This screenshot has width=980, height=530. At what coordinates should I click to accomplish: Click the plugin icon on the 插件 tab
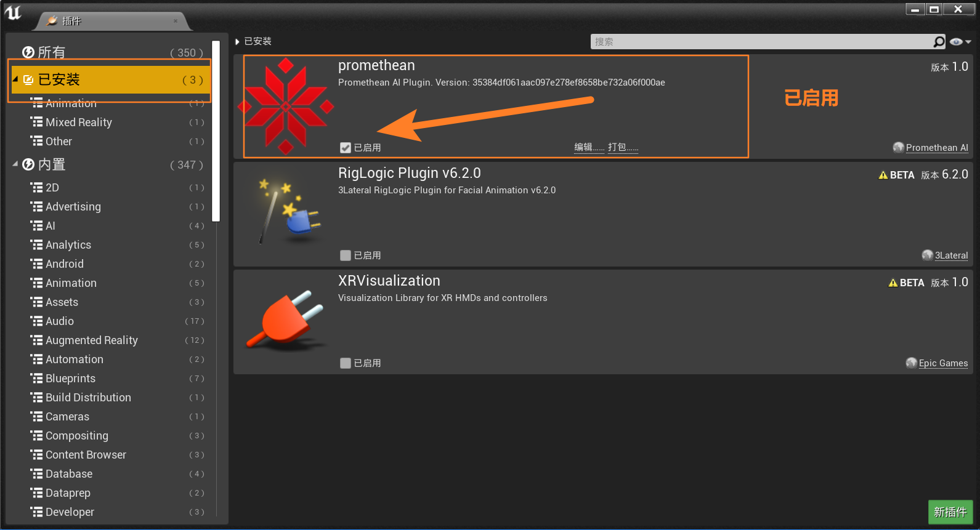(x=52, y=21)
